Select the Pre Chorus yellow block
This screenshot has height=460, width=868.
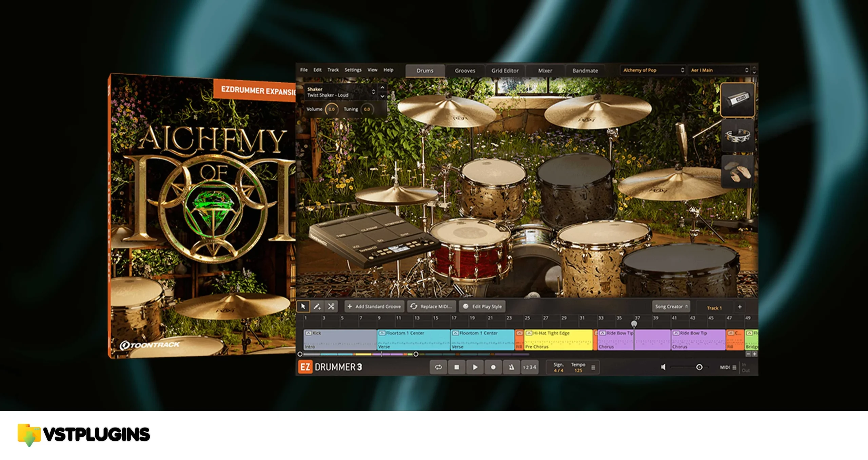tap(558, 340)
